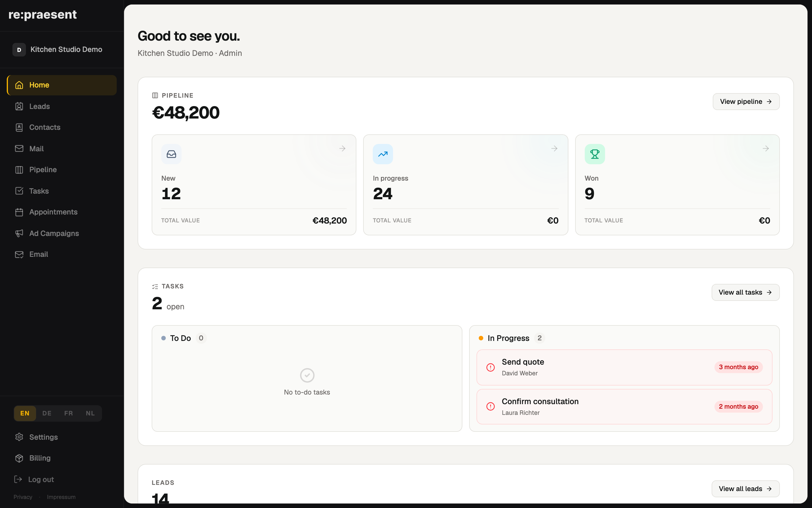Screen dimensions: 812x508
Task: Click the Settings gear icon
Action: pos(19,437)
